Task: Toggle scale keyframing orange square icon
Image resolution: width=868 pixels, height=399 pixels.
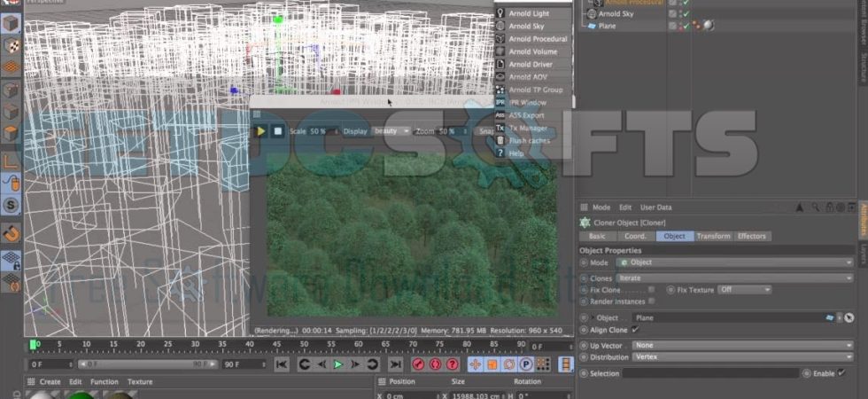Action: (492, 364)
